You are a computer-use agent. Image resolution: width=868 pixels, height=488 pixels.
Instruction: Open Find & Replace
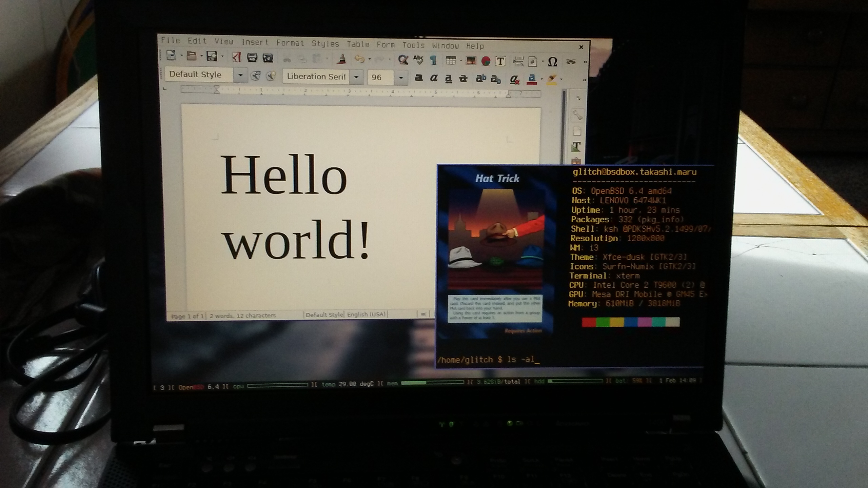click(403, 60)
